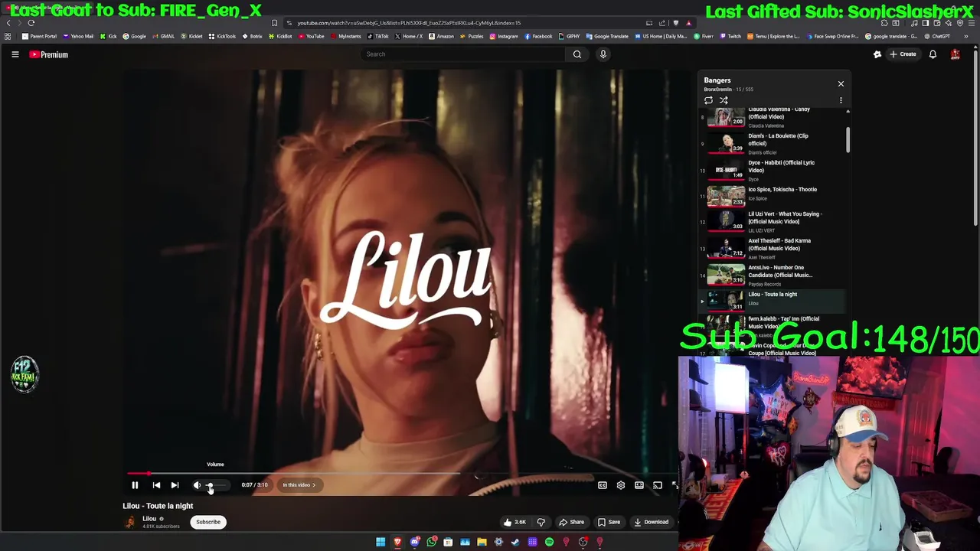Open the Create menu
The image size is (980, 551).
click(x=903, y=54)
